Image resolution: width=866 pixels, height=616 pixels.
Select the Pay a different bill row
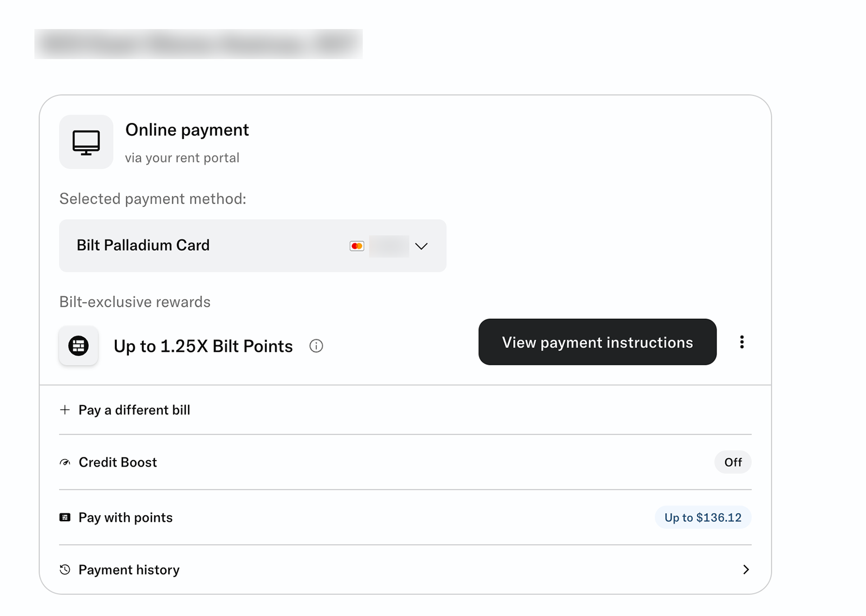tap(134, 410)
